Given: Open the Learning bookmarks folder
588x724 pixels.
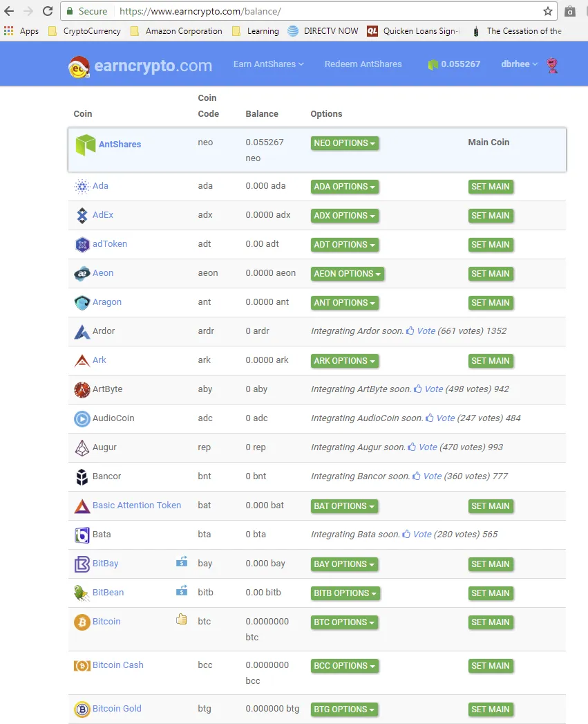Looking at the screenshot, I should click(256, 31).
